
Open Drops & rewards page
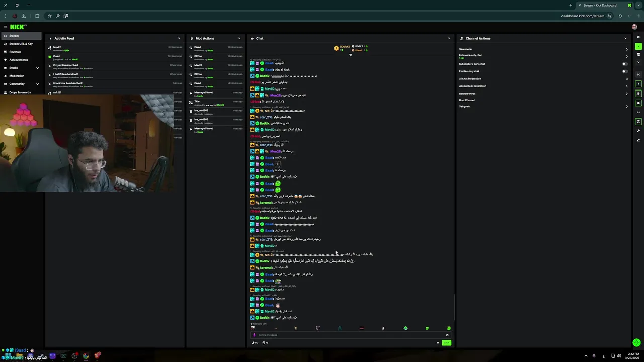click(21, 92)
